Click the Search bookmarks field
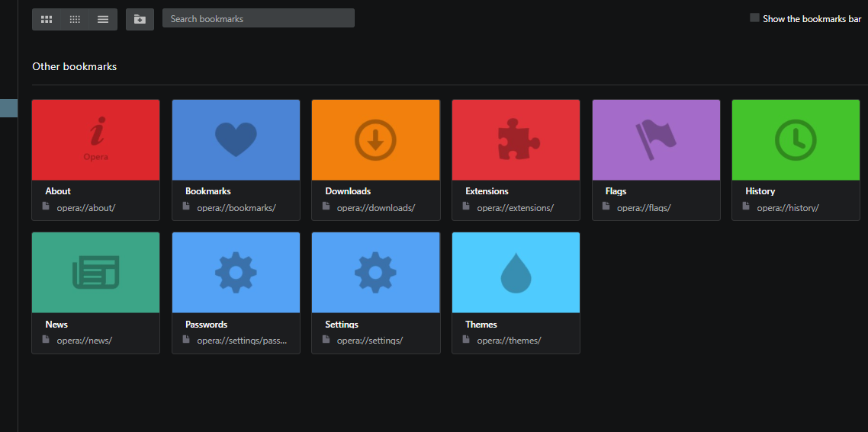The image size is (868, 432). coord(258,18)
